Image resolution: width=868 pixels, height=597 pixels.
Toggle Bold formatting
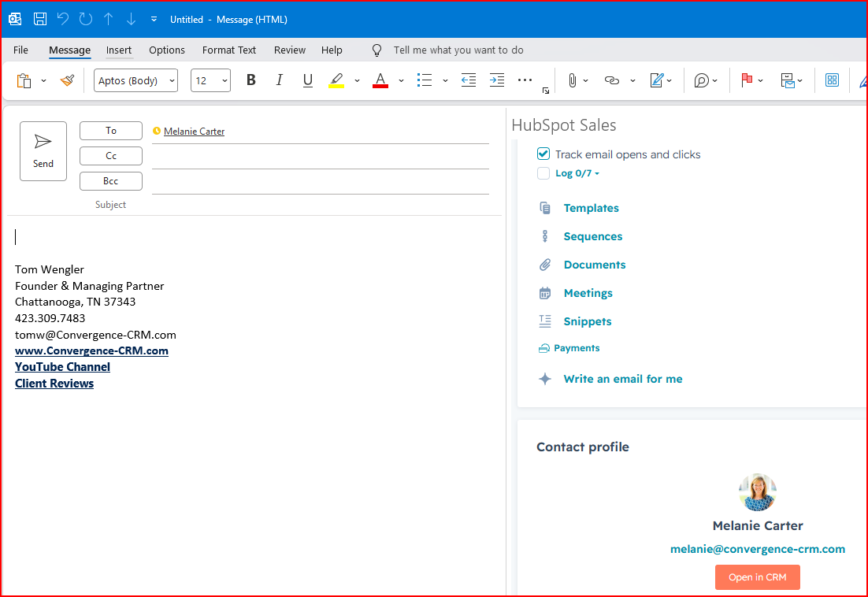[x=250, y=80]
